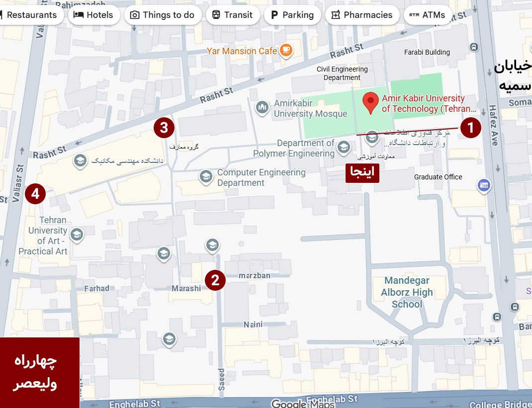Open the bus stop icon near Farabi Building
532x408 pixels.
(x=474, y=47)
